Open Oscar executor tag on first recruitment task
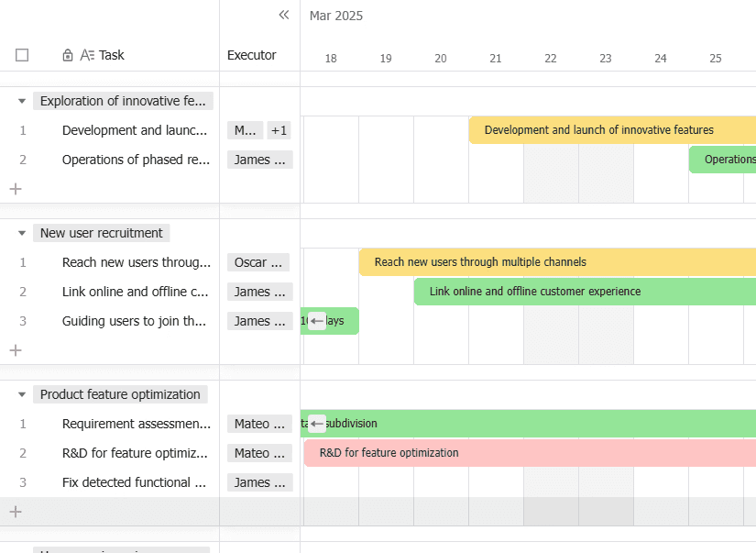This screenshot has height=553, width=756. [x=258, y=262]
